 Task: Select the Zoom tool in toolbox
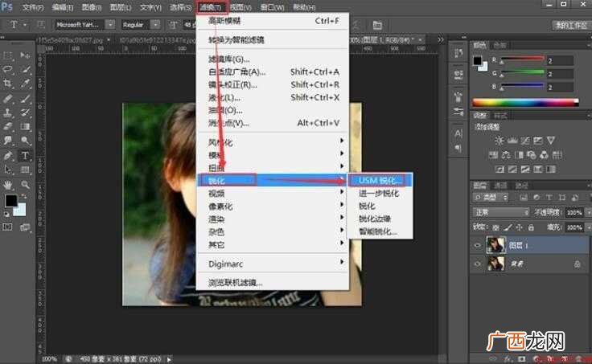25,185
